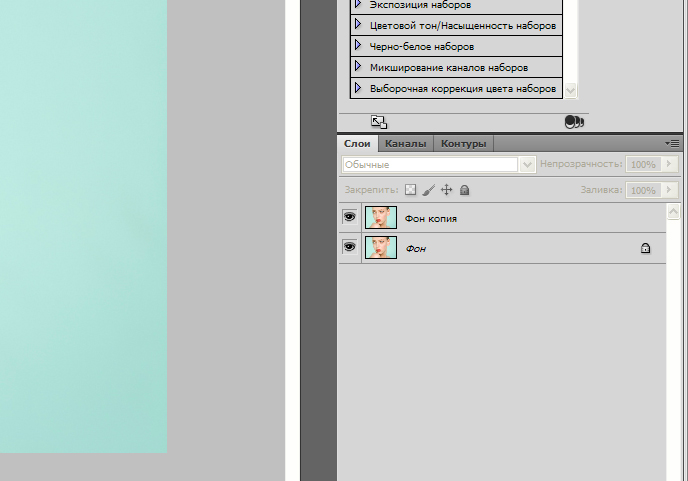Toggle visibility of the Фон layer

[350, 247]
